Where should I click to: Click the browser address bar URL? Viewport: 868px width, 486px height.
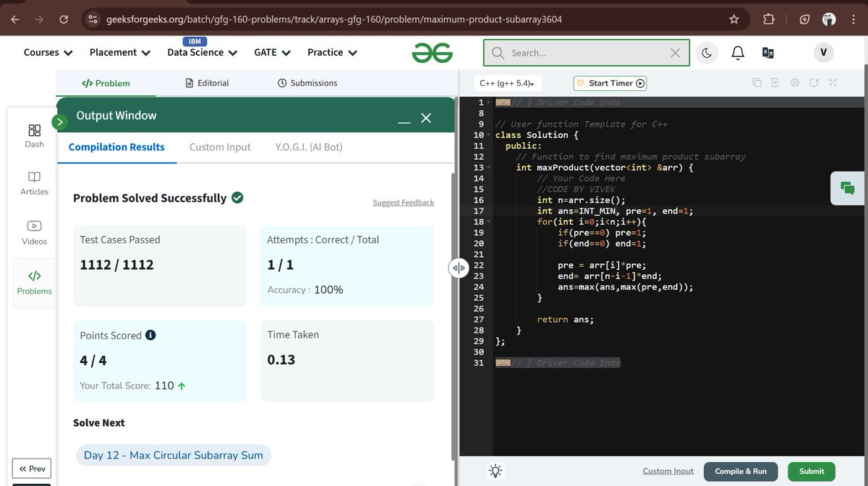tap(333, 20)
